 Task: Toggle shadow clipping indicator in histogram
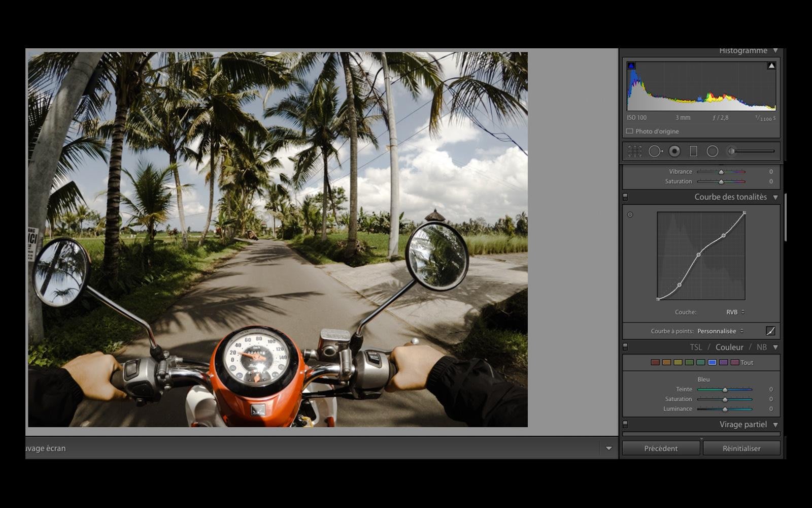(x=631, y=66)
